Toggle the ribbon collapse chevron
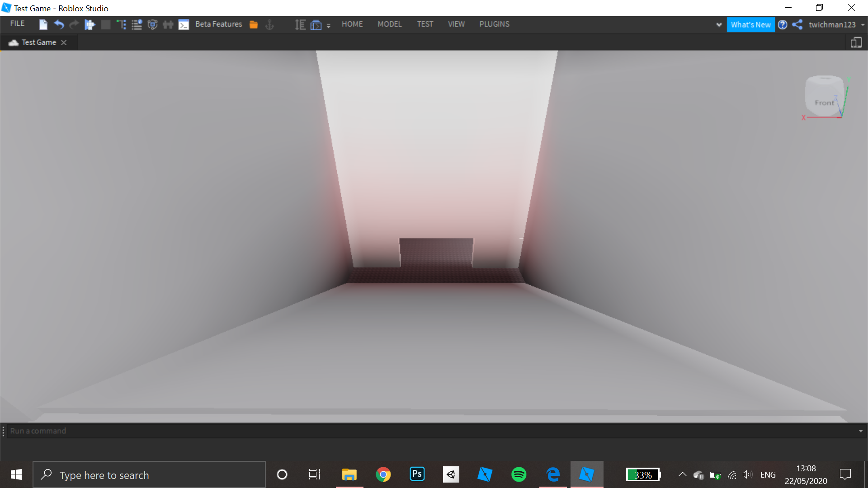The image size is (868, 488). point(718,25)
